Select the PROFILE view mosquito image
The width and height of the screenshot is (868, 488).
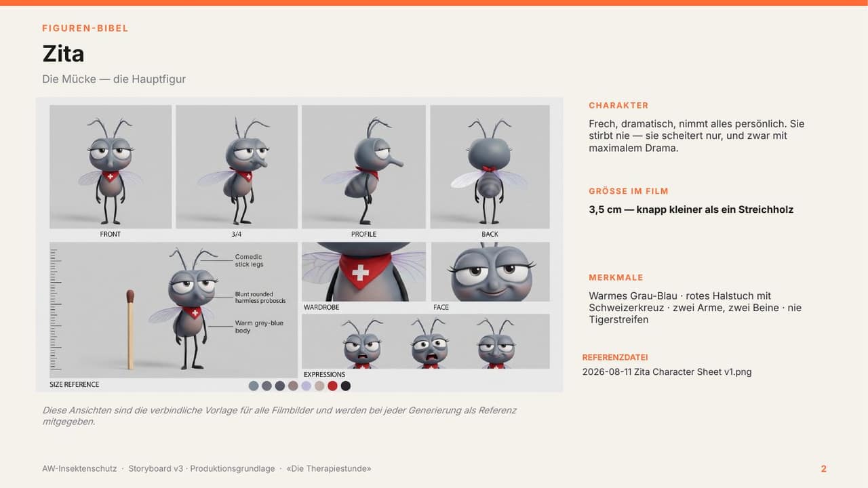(363, 167)
